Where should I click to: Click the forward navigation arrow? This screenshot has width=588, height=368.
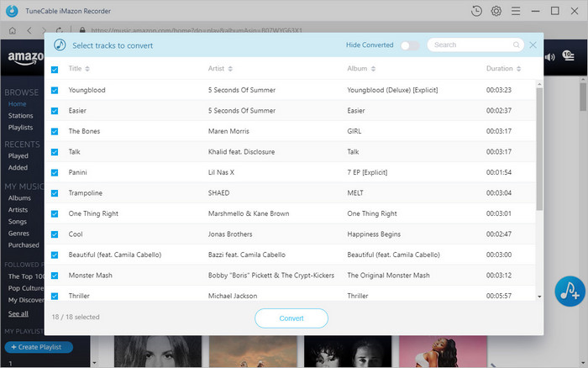click(45, 31)
